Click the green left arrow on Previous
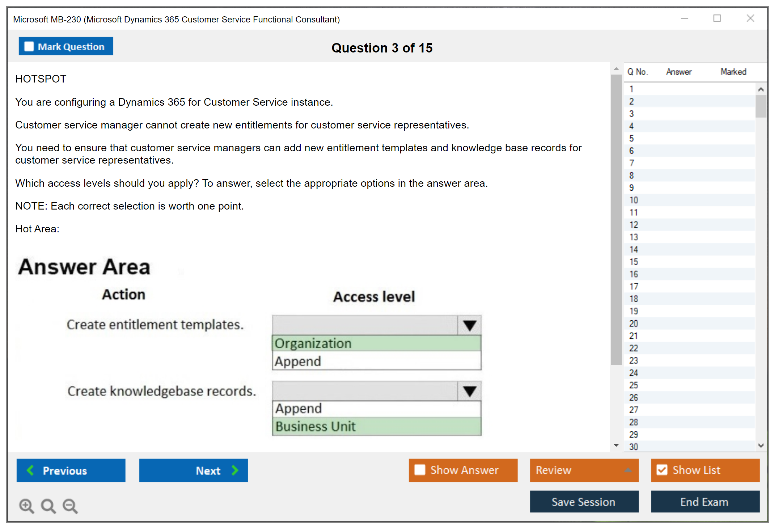Viewport: 778px width, 532px height. 30,470
